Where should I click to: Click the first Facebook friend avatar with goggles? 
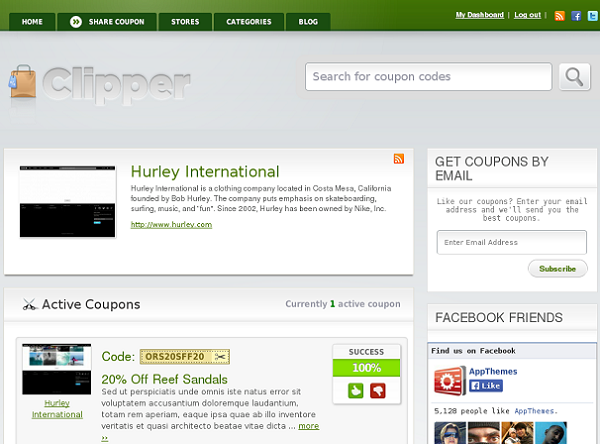click(x=450, y=433)
